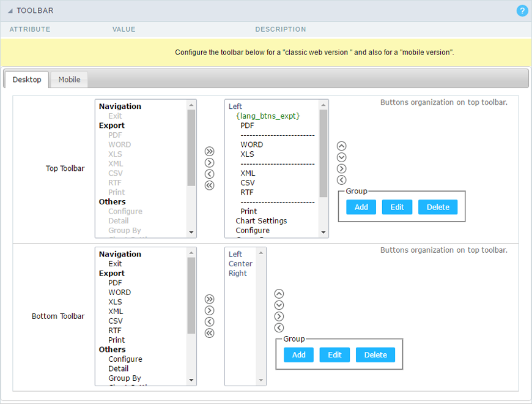Switch to the Desktop tab

pos(26,79)
